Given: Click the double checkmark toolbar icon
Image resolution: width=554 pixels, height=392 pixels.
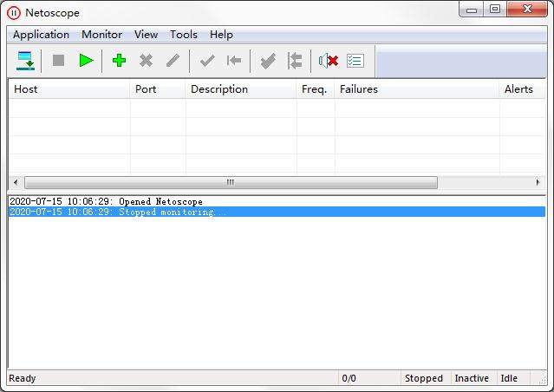Looking at the screenshot, I should 268,61.
